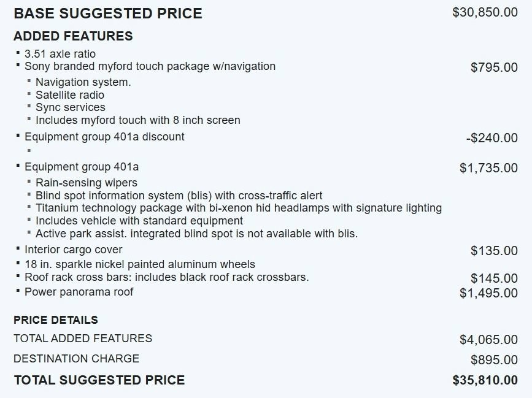This screenshot has height=398, width=532.
Task: Click the Destination Charge label
Action: coord(76,359)
